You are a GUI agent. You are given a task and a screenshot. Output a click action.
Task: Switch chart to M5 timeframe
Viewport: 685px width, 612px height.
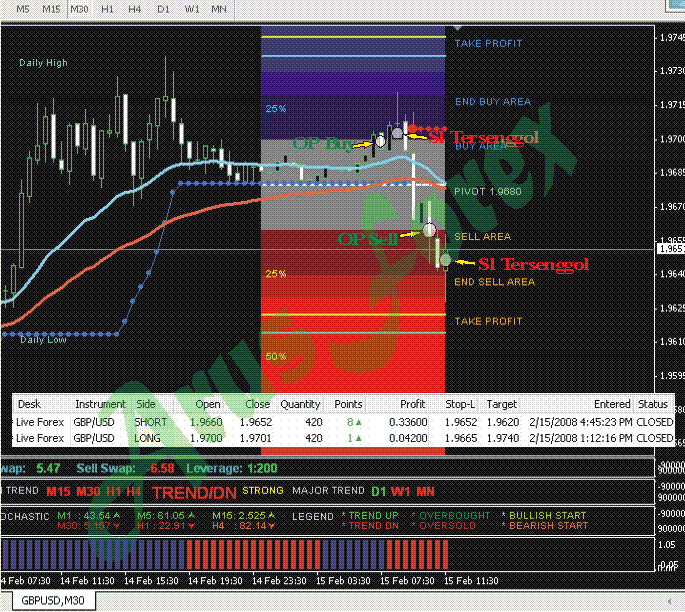[22, 8]
